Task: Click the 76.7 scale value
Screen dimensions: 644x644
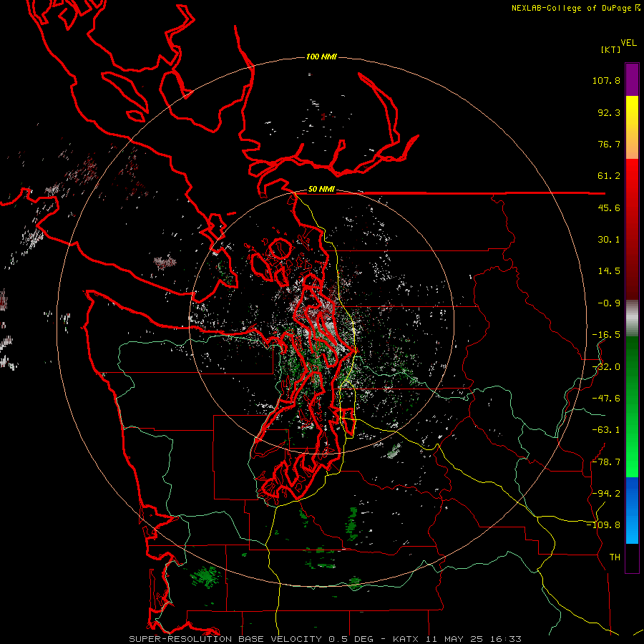Action: [609, 144]
